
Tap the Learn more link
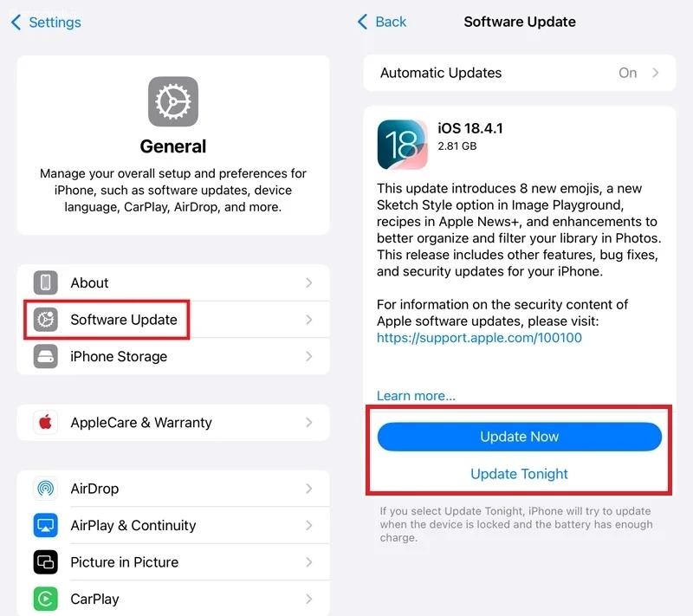(416, 396)
